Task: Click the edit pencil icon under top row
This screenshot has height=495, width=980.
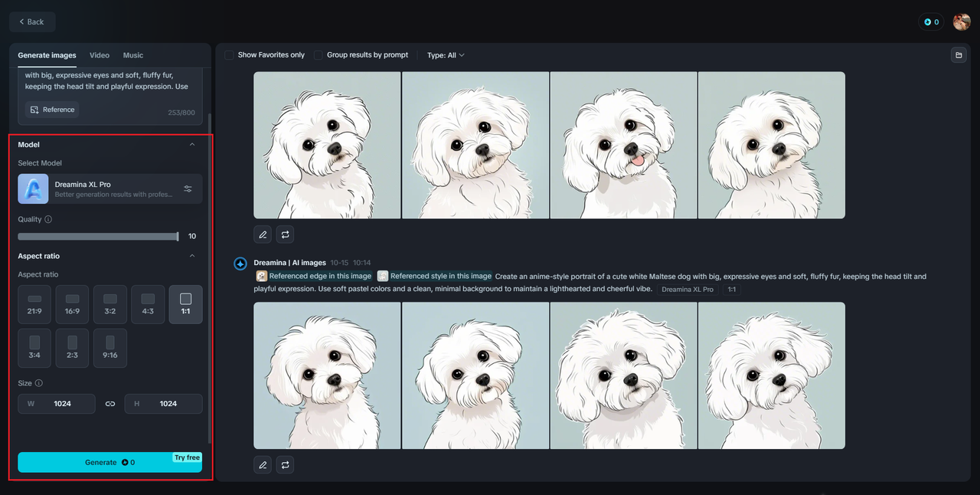Action: click(x=263, y=234)
